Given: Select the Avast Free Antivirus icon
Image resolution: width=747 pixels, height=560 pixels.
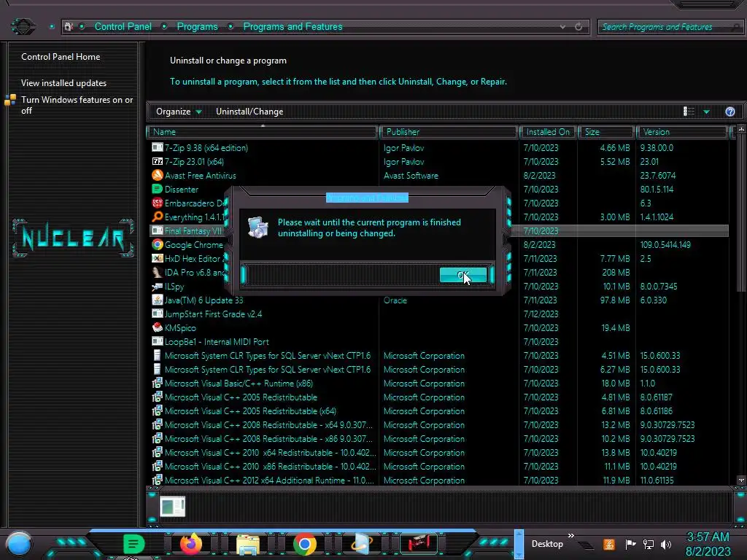Looking at the screenshot, I should point(158,175).
